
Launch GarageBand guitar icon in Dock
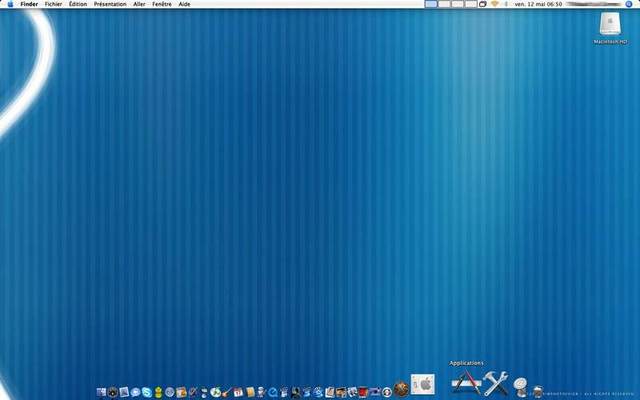click(227, 393)
